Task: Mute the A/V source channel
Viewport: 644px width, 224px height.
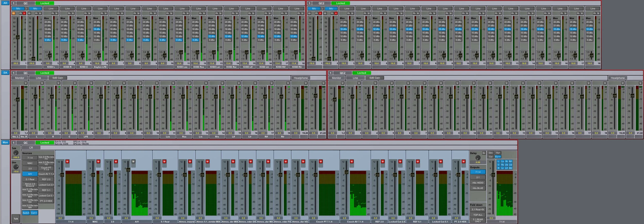Action: pos(133,161)
